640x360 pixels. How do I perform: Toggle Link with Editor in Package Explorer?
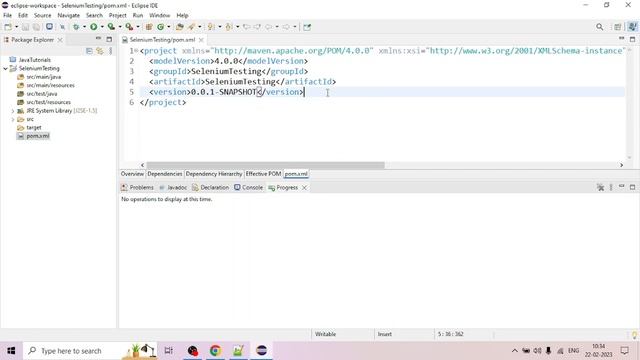tap(100, 51)
